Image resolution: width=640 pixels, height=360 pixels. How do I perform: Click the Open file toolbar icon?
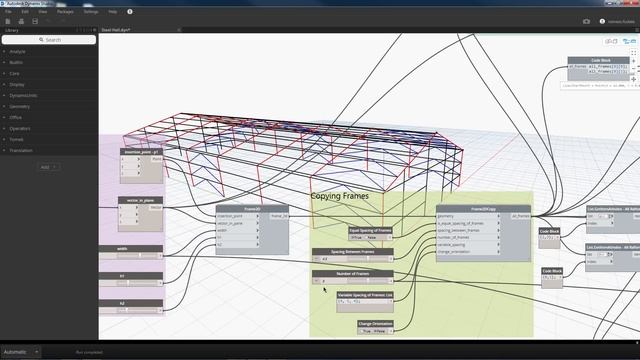point(21,21)
